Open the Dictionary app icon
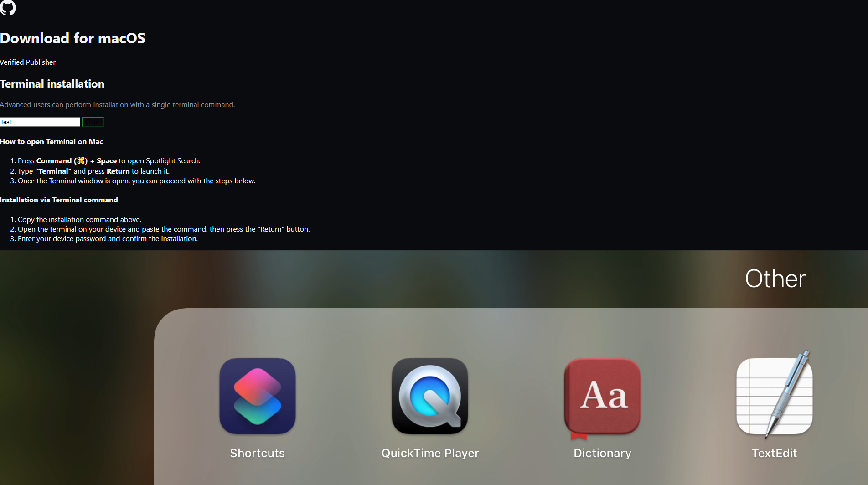868x485 pixels. [602, 398]
